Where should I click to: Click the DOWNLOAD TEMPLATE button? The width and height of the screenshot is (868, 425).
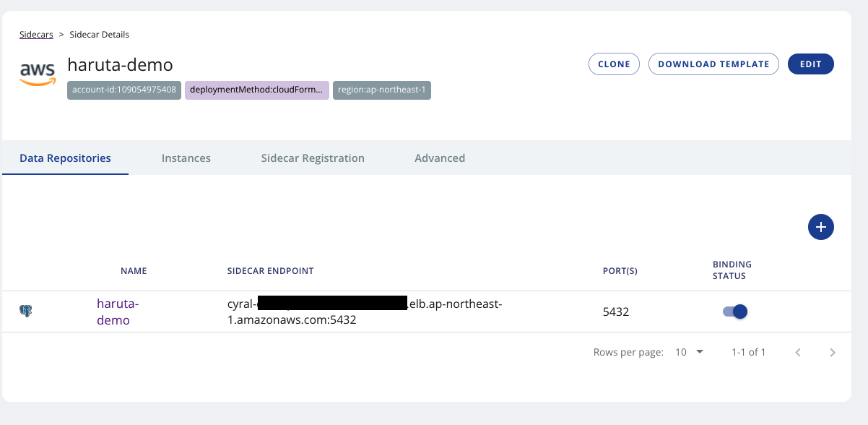[713, 64]
